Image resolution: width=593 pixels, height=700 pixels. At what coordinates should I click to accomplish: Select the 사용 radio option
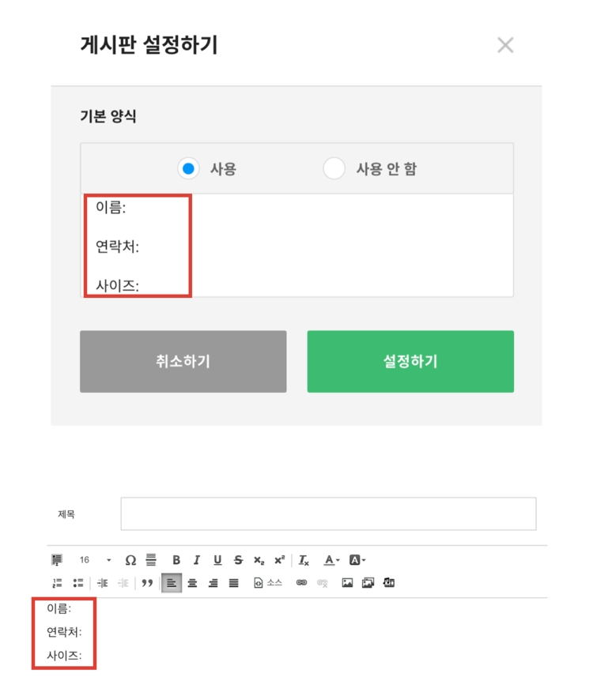187,168
